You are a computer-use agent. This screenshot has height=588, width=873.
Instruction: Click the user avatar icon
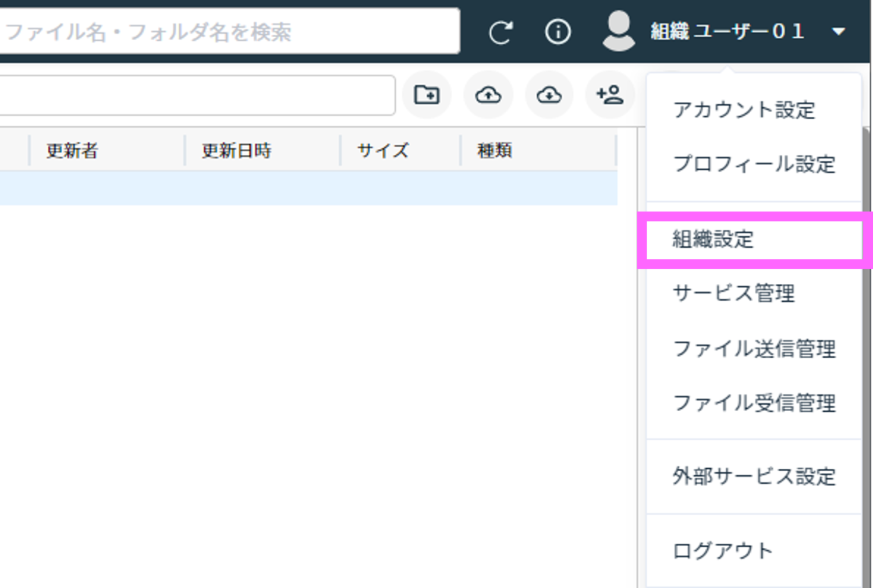[619, 31]
